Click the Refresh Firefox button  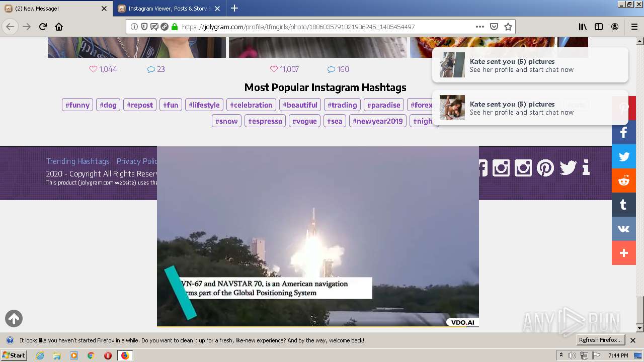600,340
